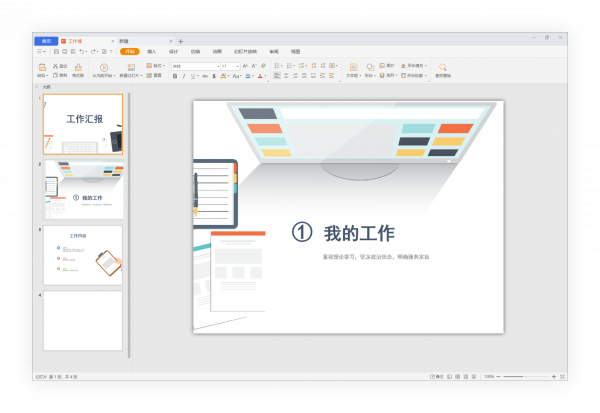
Task: Open the Animations ribbon tab
Action: coord(217,51)
